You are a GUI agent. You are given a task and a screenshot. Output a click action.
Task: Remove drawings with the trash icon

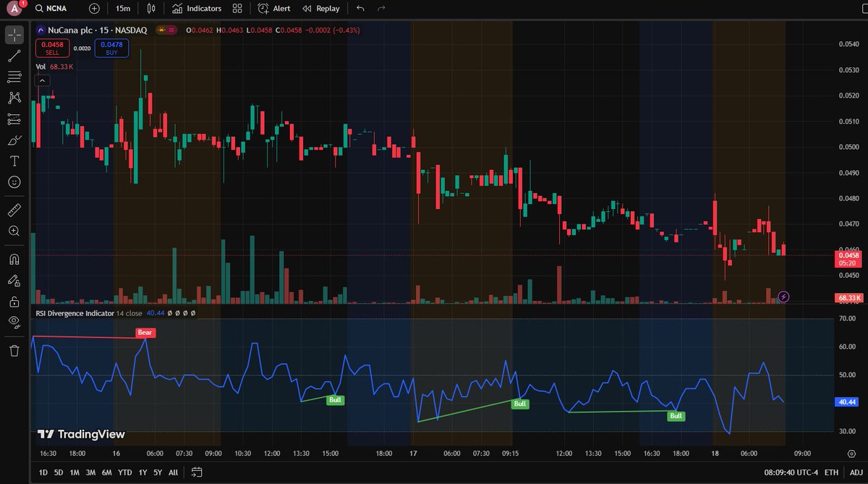coord(14,350)
